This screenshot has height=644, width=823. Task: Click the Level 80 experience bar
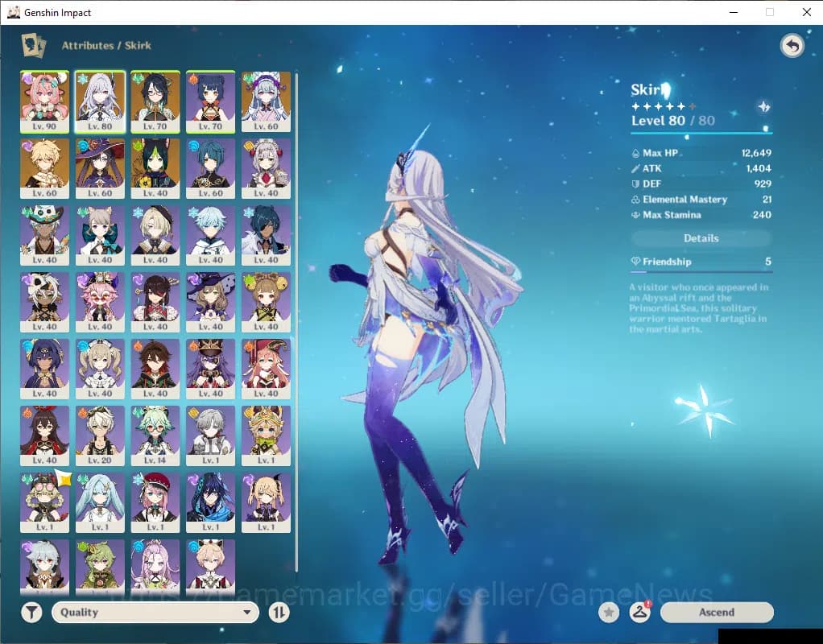coord(701,133)
